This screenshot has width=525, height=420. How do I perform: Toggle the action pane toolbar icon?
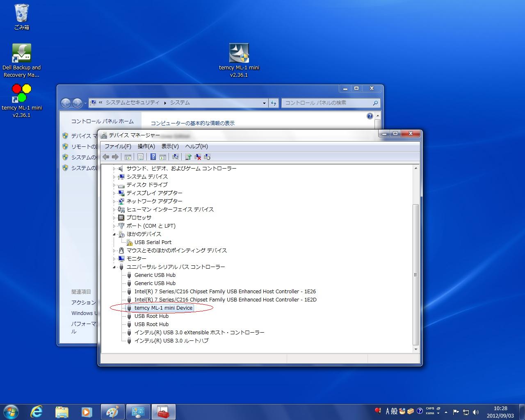click(x=163, y=157)
